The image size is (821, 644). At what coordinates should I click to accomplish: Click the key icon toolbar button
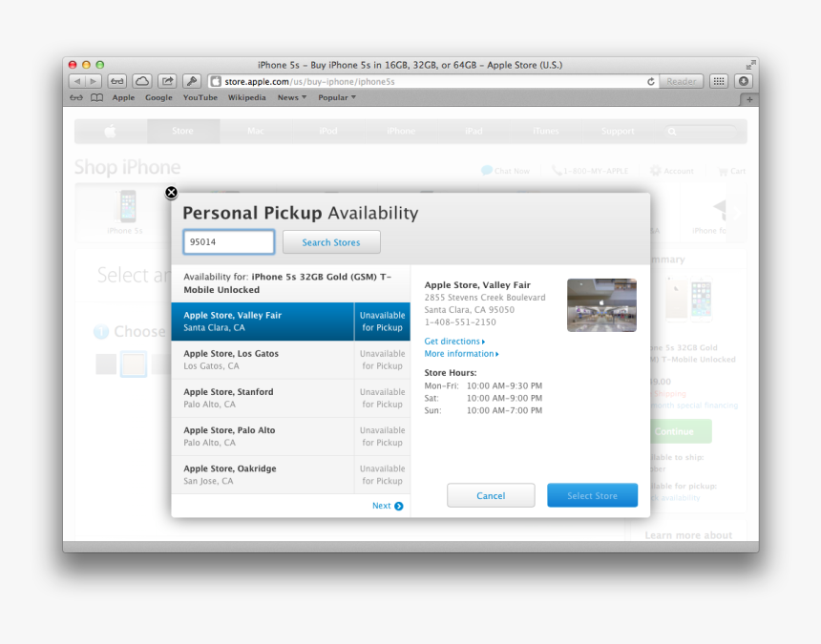(x=192, y=82)
